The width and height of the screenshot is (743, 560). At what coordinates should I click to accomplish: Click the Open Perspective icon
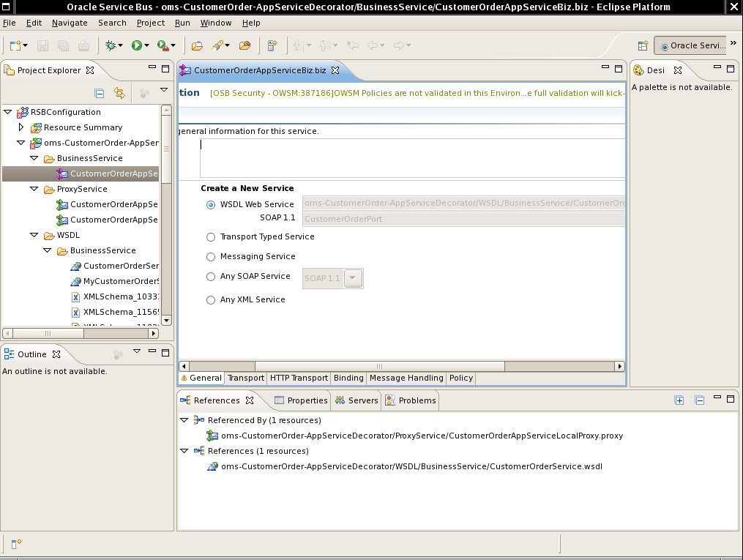pos(643,45)
